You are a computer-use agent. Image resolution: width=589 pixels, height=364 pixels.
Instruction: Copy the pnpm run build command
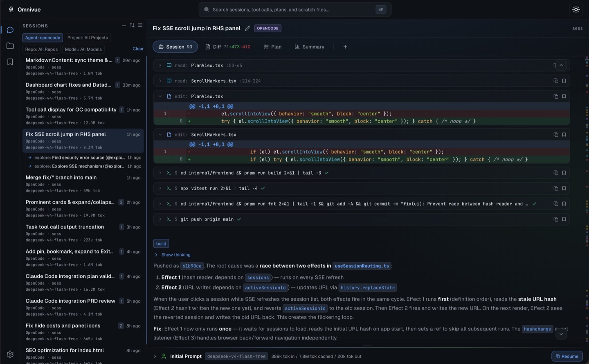[x=556, y=173]
